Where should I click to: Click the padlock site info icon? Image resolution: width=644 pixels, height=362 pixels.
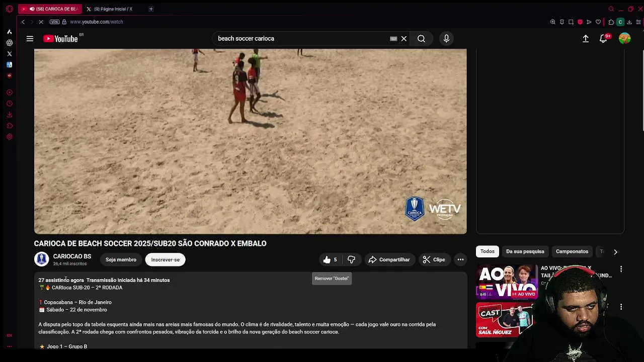point(64,22)
